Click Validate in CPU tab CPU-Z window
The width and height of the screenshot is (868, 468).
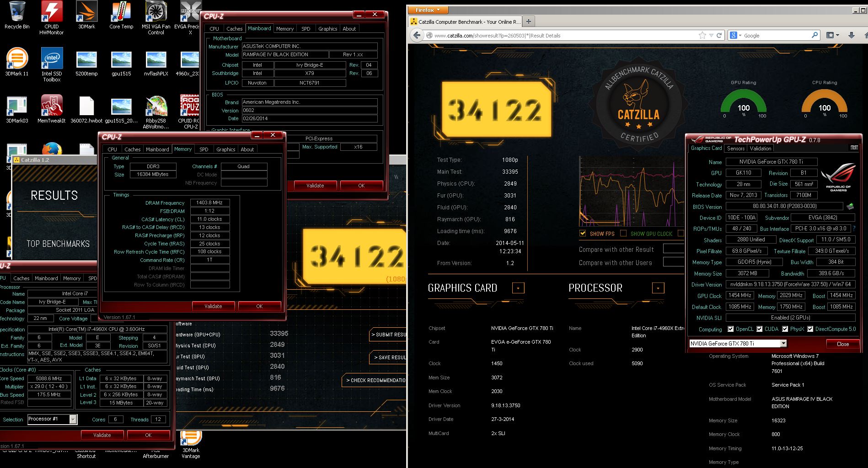pos(102,435)
